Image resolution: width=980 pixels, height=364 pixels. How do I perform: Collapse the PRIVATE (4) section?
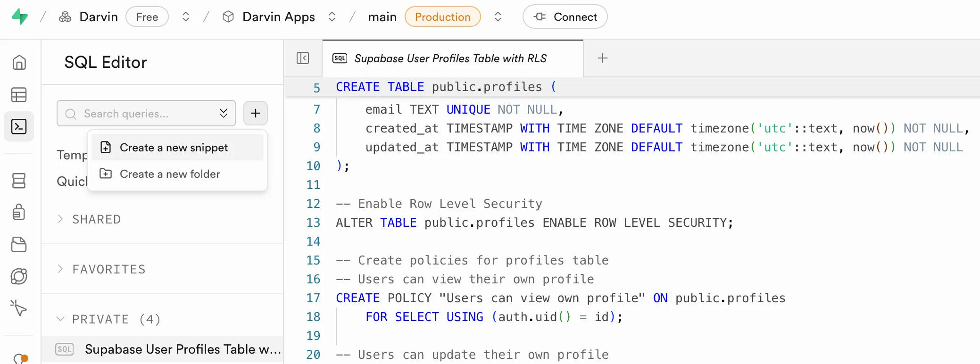108,319
